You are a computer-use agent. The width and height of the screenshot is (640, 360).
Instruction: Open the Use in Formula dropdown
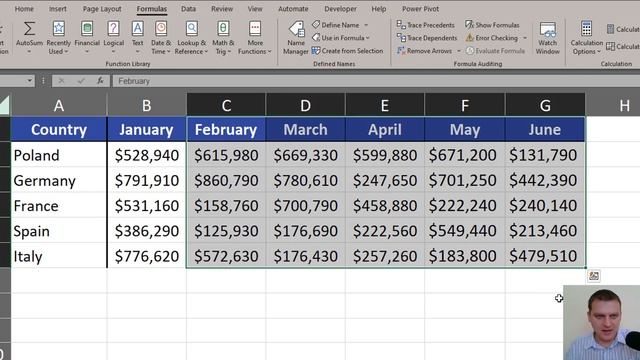tap(341, 38)
